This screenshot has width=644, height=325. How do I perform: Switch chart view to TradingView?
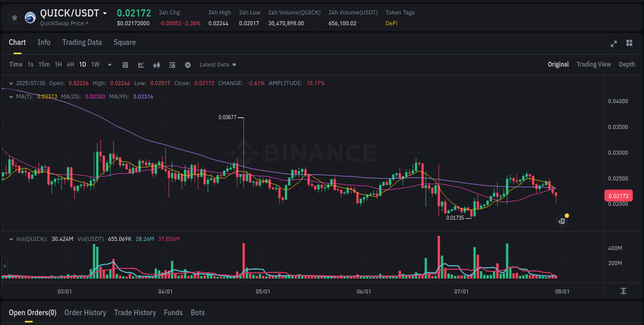(x=594, y=64)
